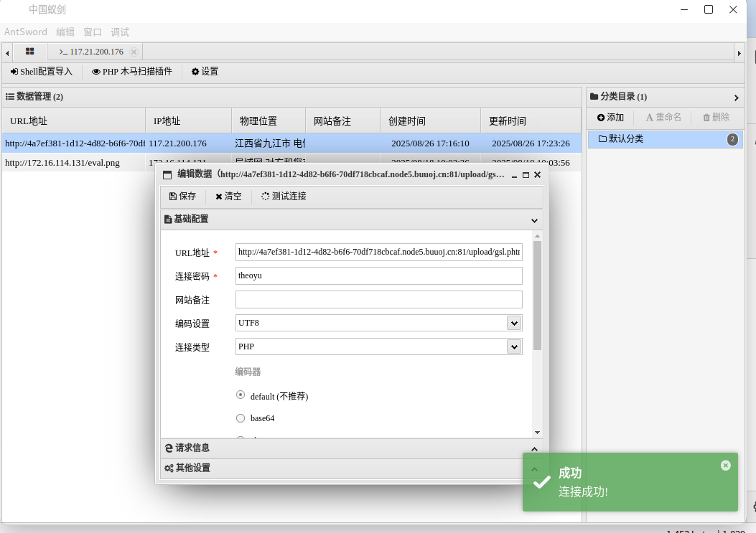Click 删除 category button
756x533 pixels.
716,117
